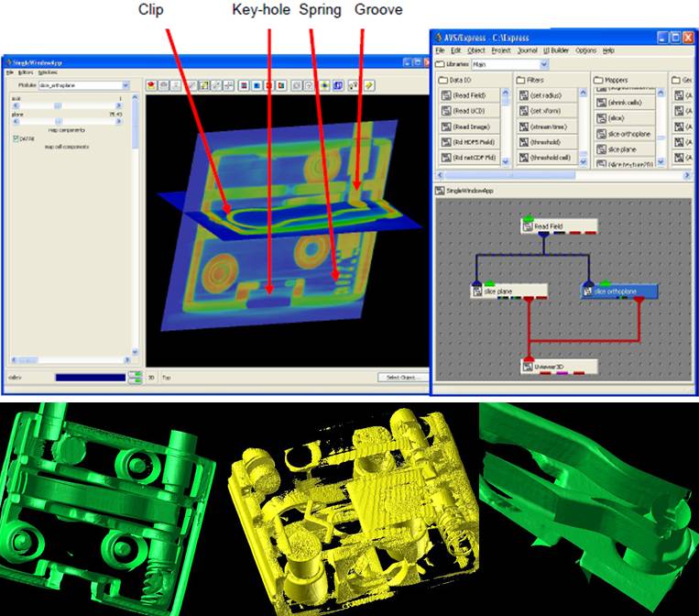Image resolution: width=699 pixels, height=616 pixels.
Task: Click the Uviewer3D node in network editor
Action: (559, 367)
